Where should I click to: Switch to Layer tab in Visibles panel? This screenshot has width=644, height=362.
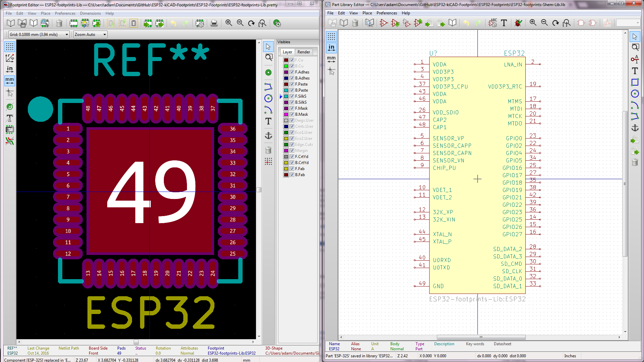point(287,52)
